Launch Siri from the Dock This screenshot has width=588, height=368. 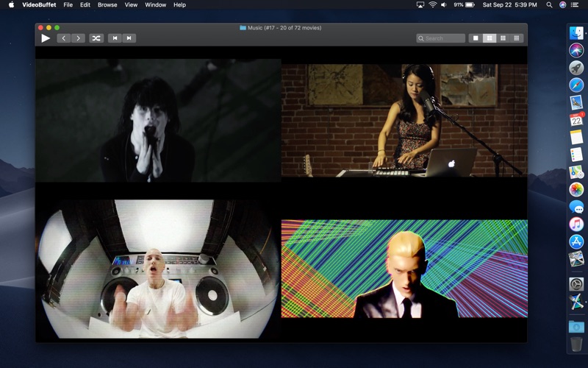point(576,50)
